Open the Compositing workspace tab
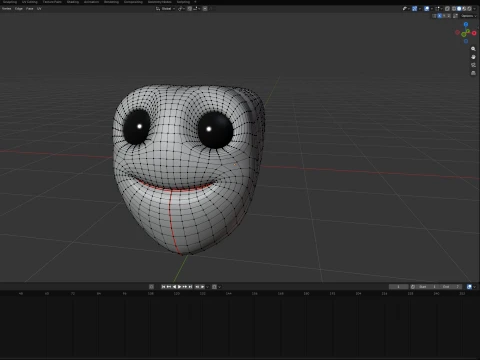 coord(133,2)
